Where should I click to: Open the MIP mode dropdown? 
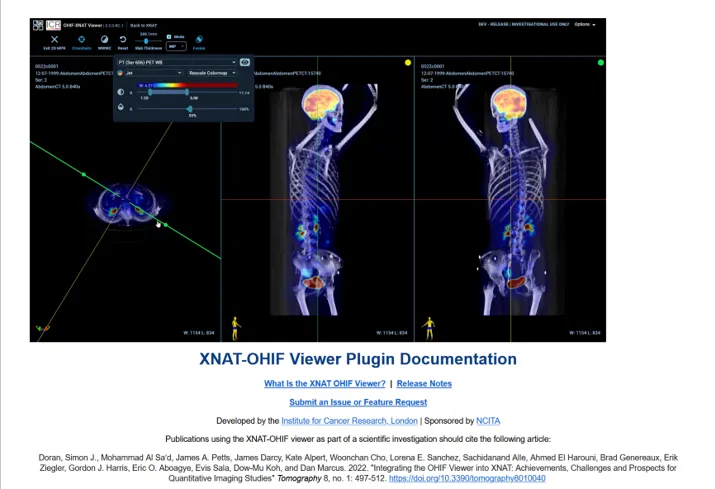tap(176, 46)
